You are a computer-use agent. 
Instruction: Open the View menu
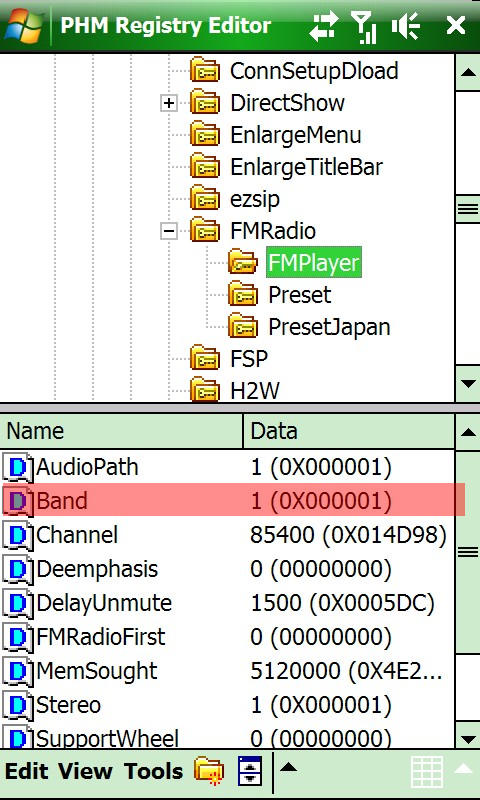pyautogui.click(x=85, y=771)
